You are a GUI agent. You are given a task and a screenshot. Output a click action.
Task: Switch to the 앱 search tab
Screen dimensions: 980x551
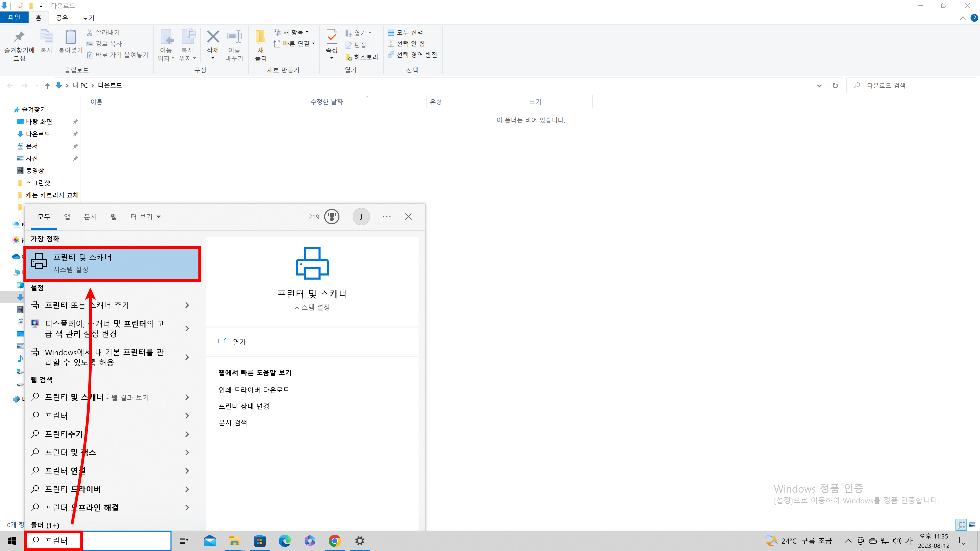(67, 217)
